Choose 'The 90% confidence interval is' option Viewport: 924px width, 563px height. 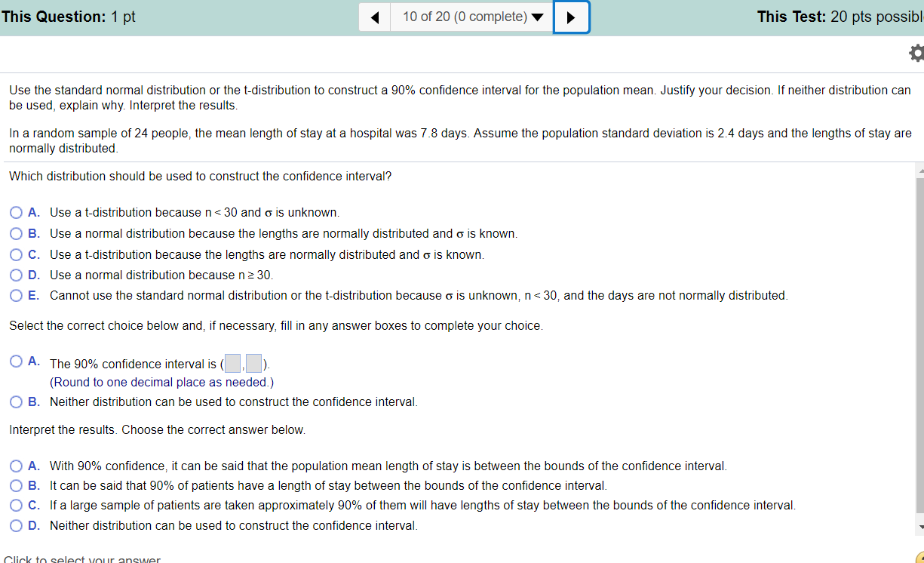[17, 361]
